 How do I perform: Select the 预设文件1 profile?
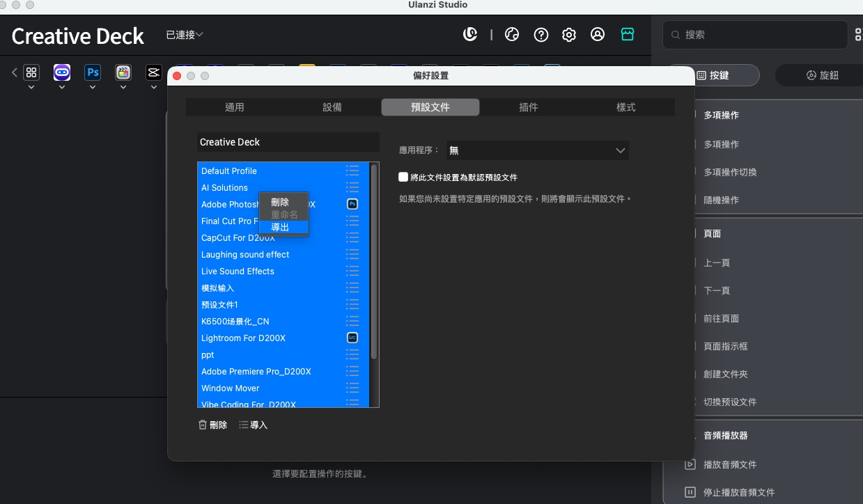pyautogui.click(x=283, y=304)
